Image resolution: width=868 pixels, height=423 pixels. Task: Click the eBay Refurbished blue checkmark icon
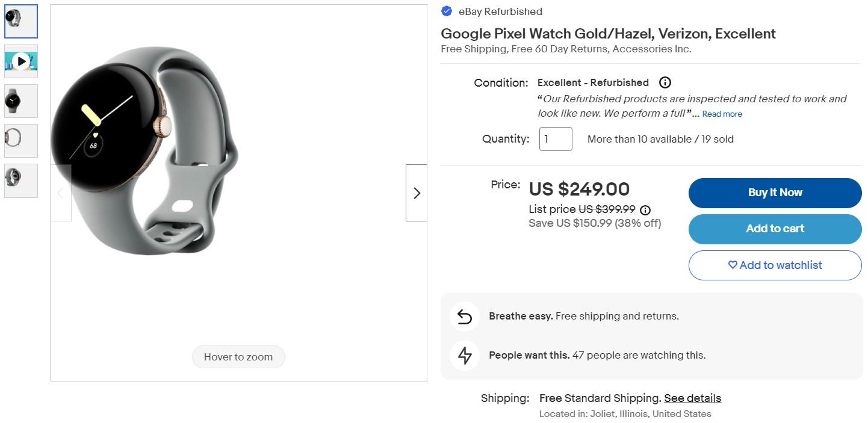[x=446, y=11]
